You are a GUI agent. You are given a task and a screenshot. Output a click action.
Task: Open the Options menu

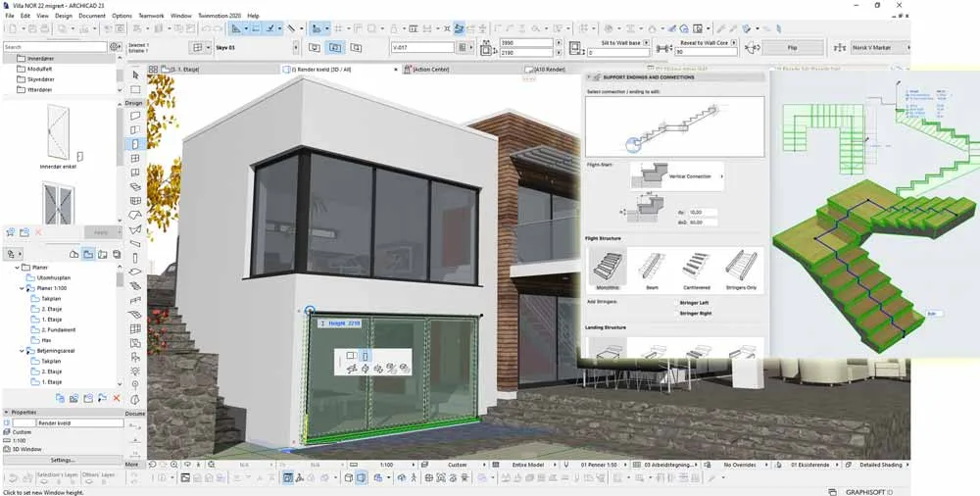(122, 16)
